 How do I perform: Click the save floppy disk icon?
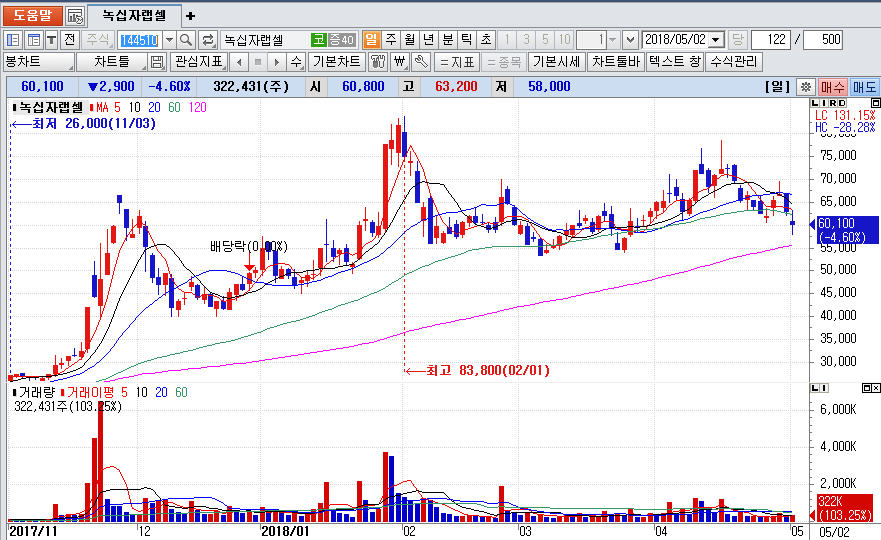[157, 62]
